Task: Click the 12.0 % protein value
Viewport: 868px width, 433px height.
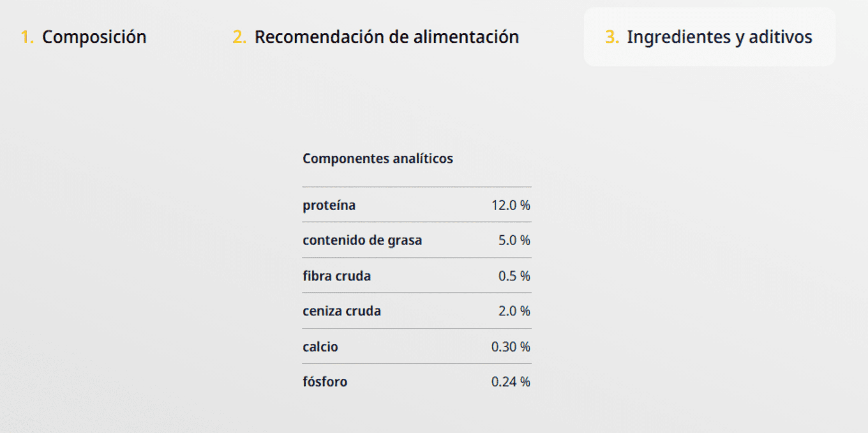Action: 511,205
